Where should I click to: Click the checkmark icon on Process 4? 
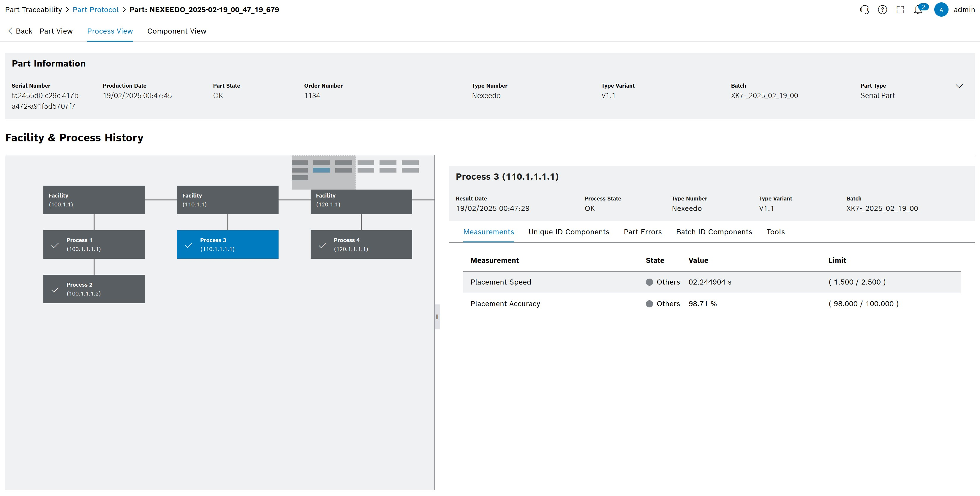[x=322, y=245]
